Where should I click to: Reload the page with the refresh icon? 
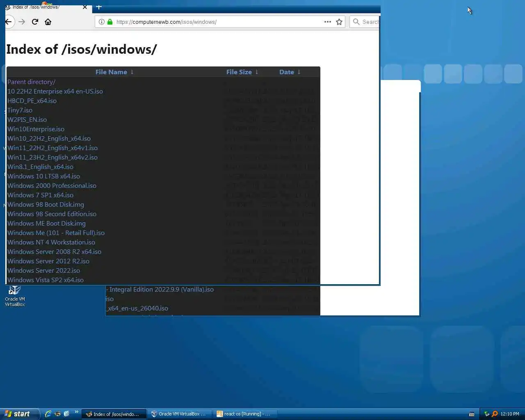(35, 22)
